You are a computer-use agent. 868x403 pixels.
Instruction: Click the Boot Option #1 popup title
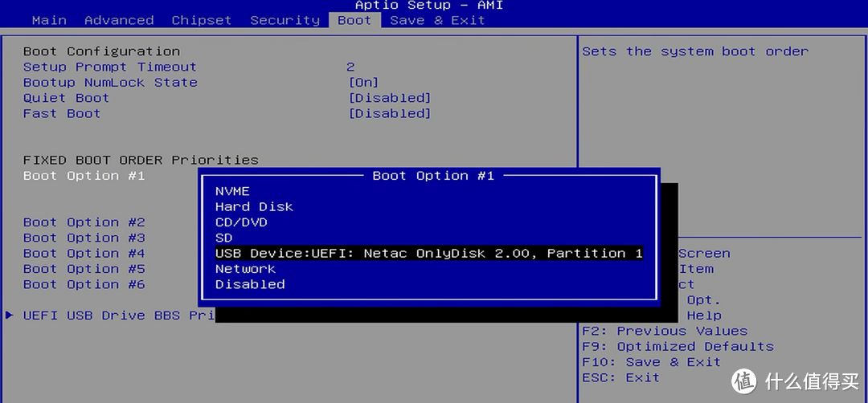433,176
